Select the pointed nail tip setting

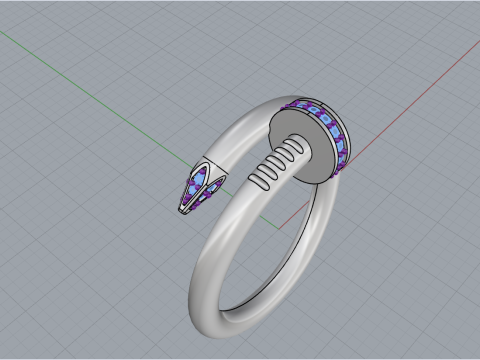(x=202, y=186)
